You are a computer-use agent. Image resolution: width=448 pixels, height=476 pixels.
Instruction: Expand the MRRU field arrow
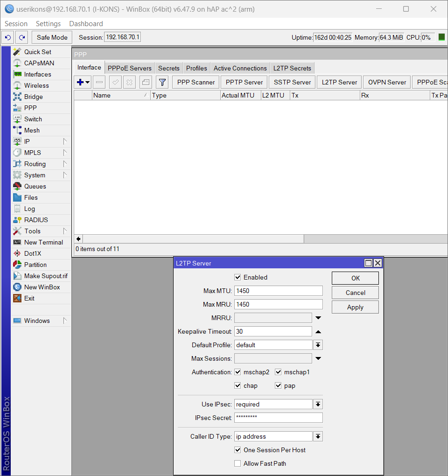tap(318, 318)
